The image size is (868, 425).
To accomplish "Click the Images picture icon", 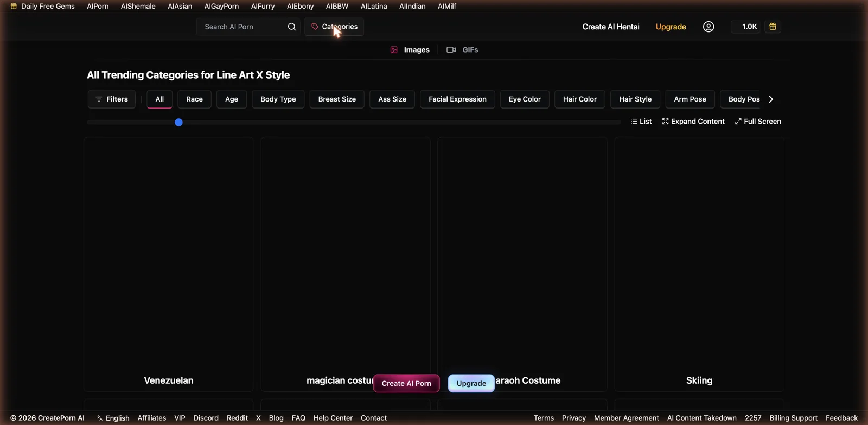I will point(394,50).
